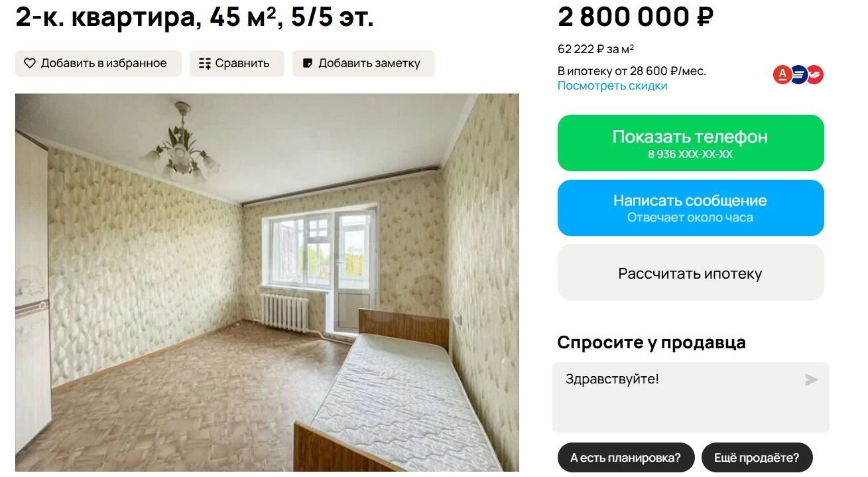Open the apartment room photo
The width and height of the screenshot is (868, 477).
[267, 283]
